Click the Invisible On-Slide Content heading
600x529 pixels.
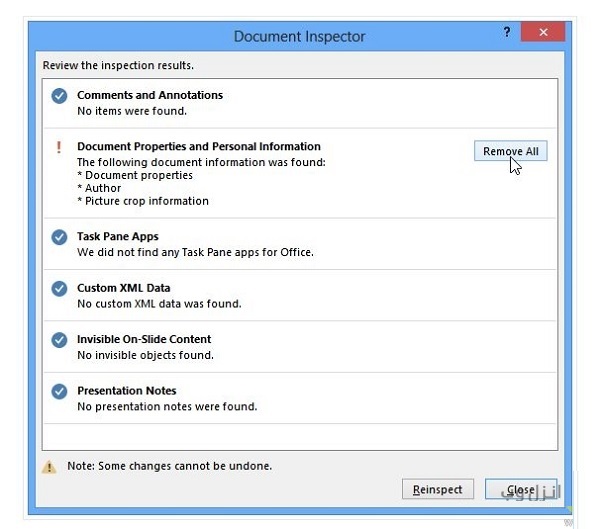click(144, 339)
